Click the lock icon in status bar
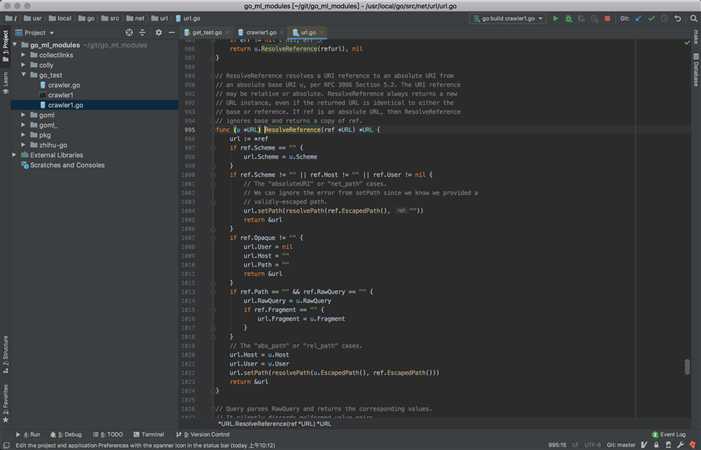 pos(656,445)
